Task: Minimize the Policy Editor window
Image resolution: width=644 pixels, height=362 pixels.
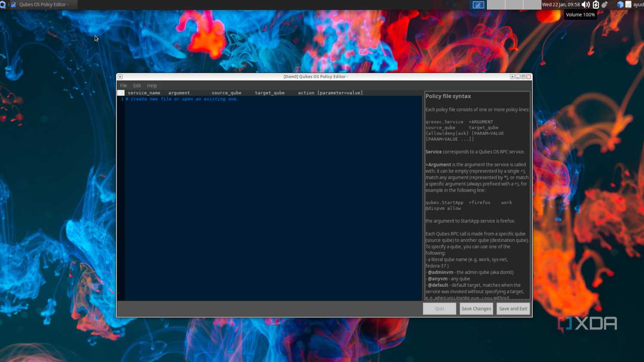Action: (518, 77)
